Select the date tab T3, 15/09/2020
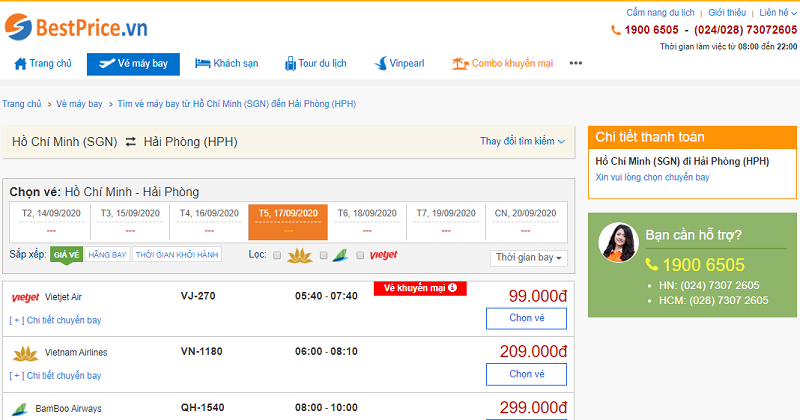 [130, 221]
